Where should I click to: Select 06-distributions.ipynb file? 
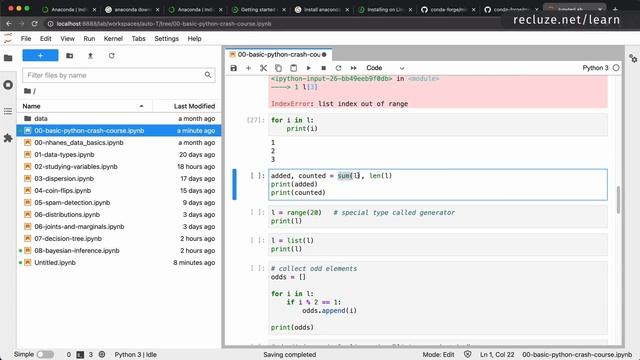point(119,214)
